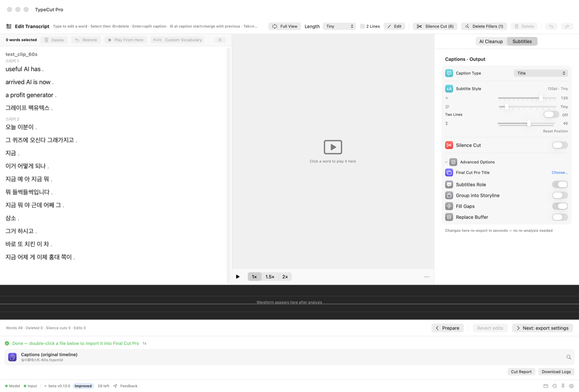Click Choose... link for Final Cut Pro Title
This screenshot has width=579, height=392.
point(559,173)
